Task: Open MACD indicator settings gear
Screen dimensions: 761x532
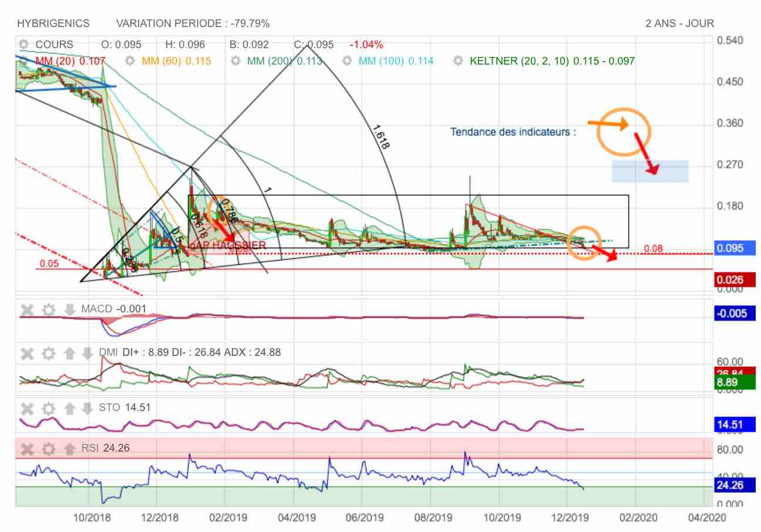Action: pyautogui.click(x=49, y=309)
